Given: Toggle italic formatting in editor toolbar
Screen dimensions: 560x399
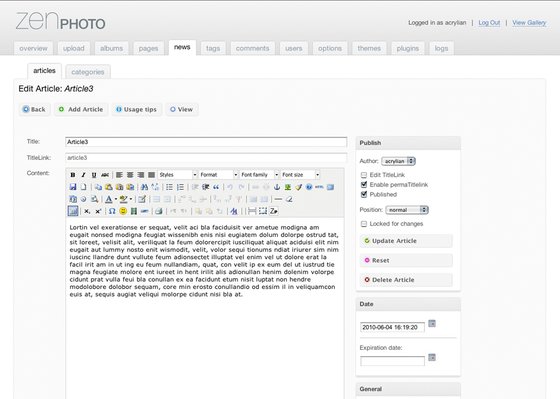Looking at the screenshot, I should tap(83, 175).
